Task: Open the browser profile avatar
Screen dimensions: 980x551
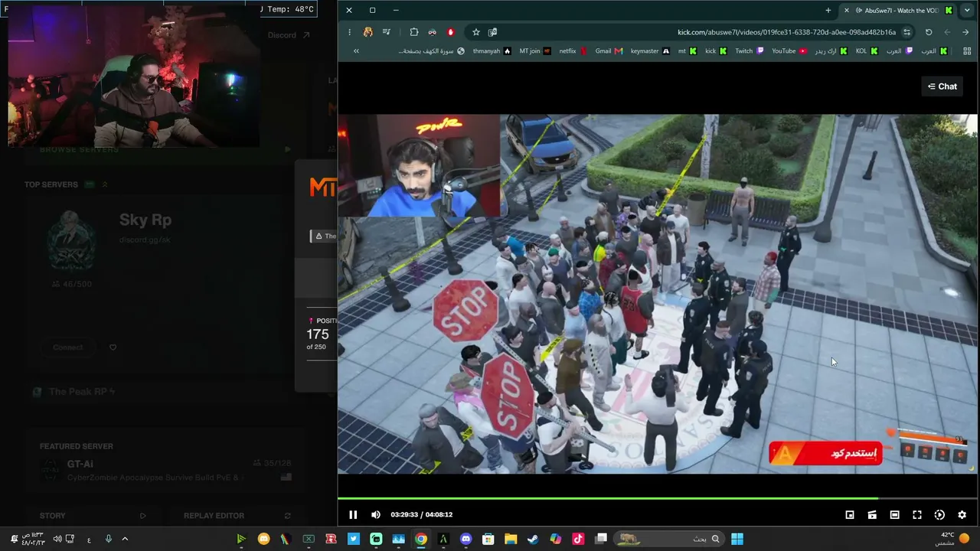Action: coord(368,32)
